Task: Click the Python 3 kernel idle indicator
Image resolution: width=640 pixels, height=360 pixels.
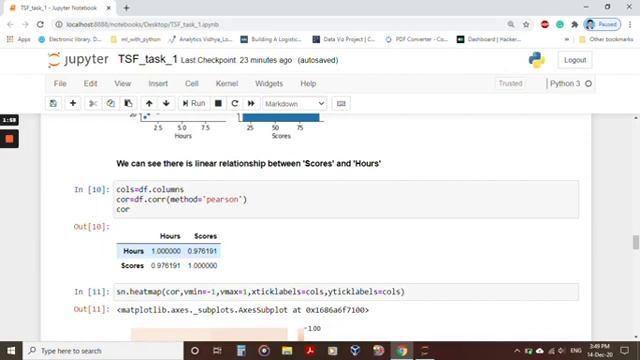Action: [588, 84]
